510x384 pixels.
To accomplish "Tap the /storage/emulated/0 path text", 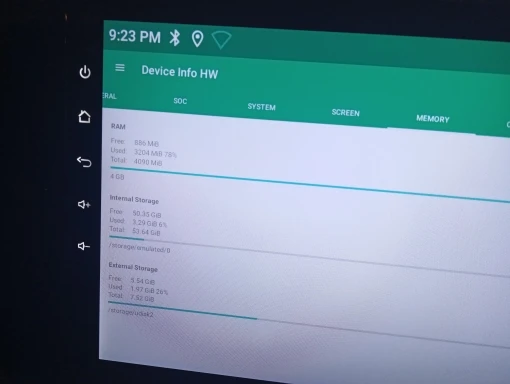I will pos(139,248).
